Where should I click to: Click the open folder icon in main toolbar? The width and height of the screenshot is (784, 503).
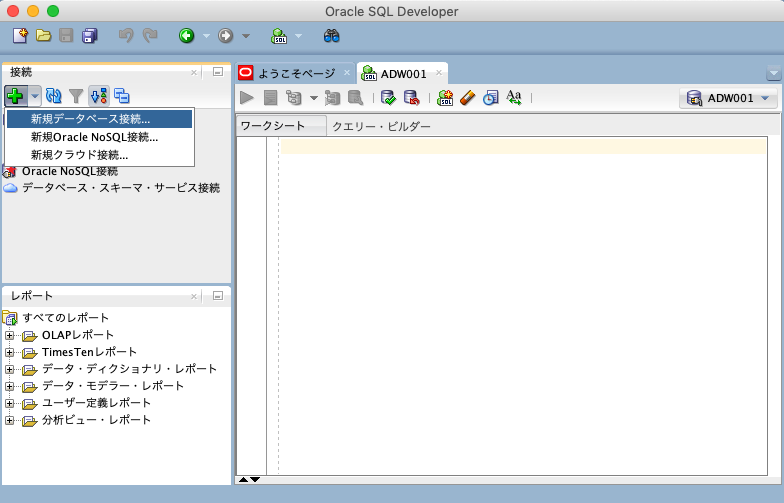pos(43,36)
